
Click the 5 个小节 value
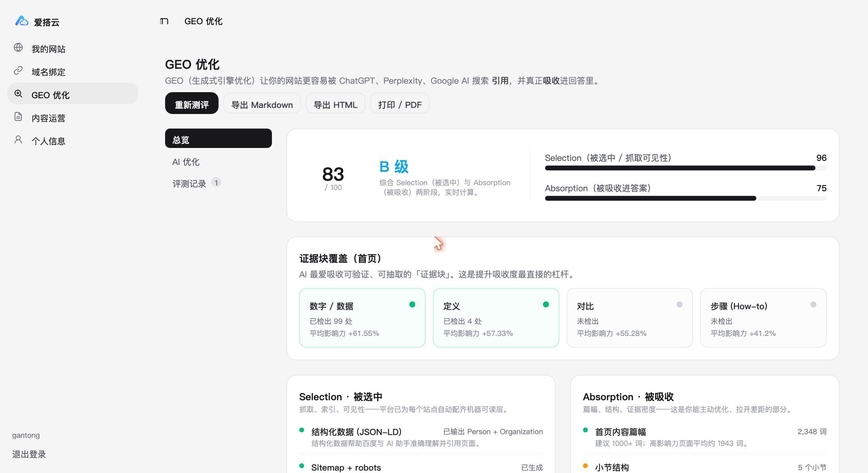tap(812, 467)
